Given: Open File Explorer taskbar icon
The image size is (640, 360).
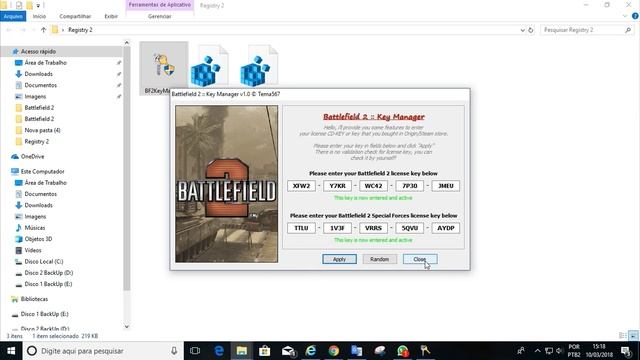Looking at the screenshot, I should click(242, 351).
